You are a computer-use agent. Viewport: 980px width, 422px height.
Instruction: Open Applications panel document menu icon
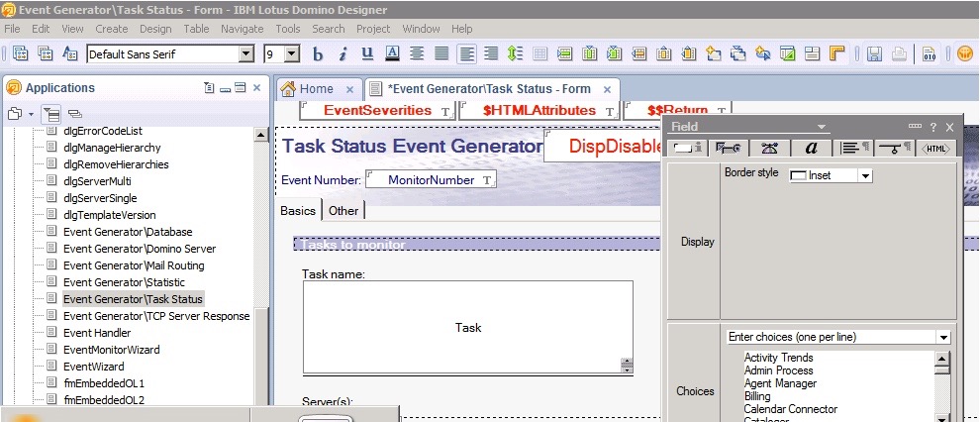click(210, 88)
